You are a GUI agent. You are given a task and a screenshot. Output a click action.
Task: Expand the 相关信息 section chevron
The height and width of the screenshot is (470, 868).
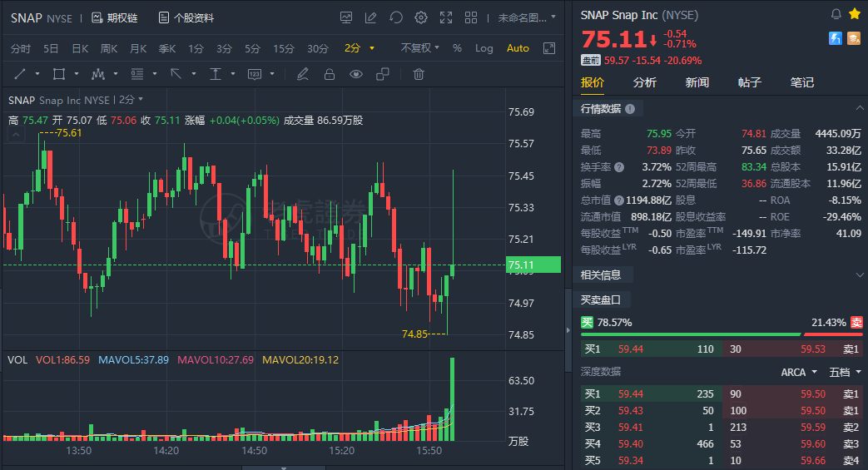coord(859,275)
